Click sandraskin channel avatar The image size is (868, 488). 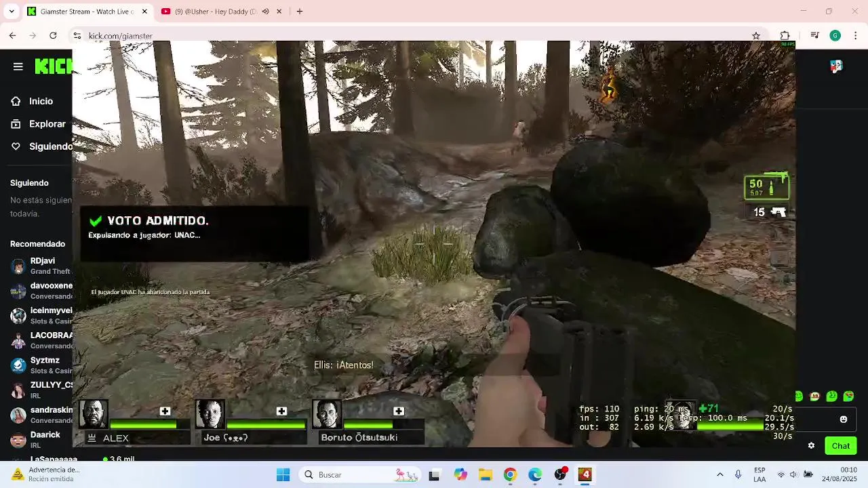pyautogui.click(x=18, y=415)
